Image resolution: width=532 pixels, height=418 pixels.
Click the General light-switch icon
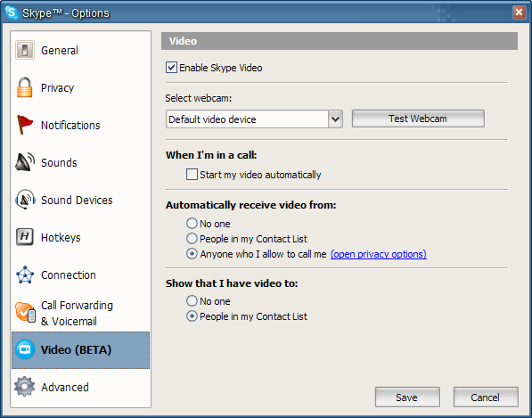[x=25, y=50]
